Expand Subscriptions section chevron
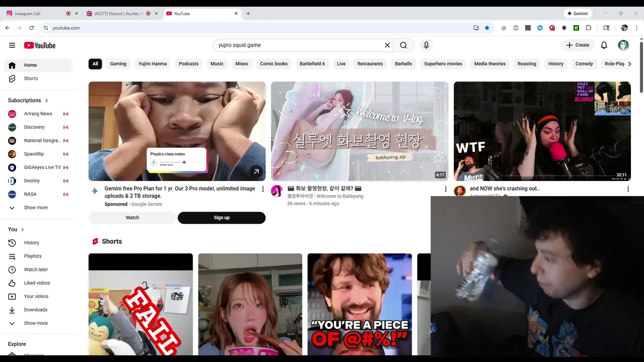The width and height of the screenshot is (644, 362). coord(47,101)
